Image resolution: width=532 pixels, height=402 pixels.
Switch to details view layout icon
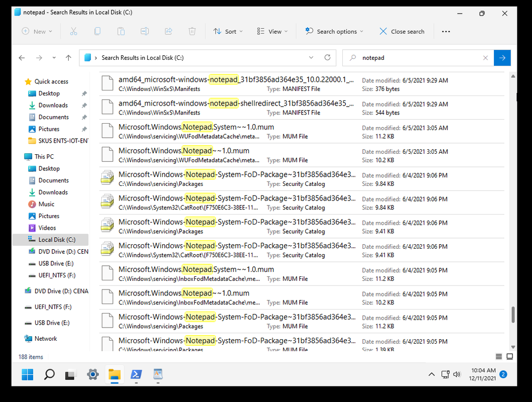499,356
